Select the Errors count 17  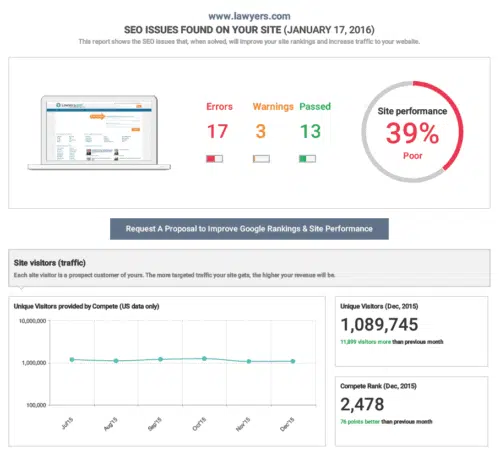[217, 131]
